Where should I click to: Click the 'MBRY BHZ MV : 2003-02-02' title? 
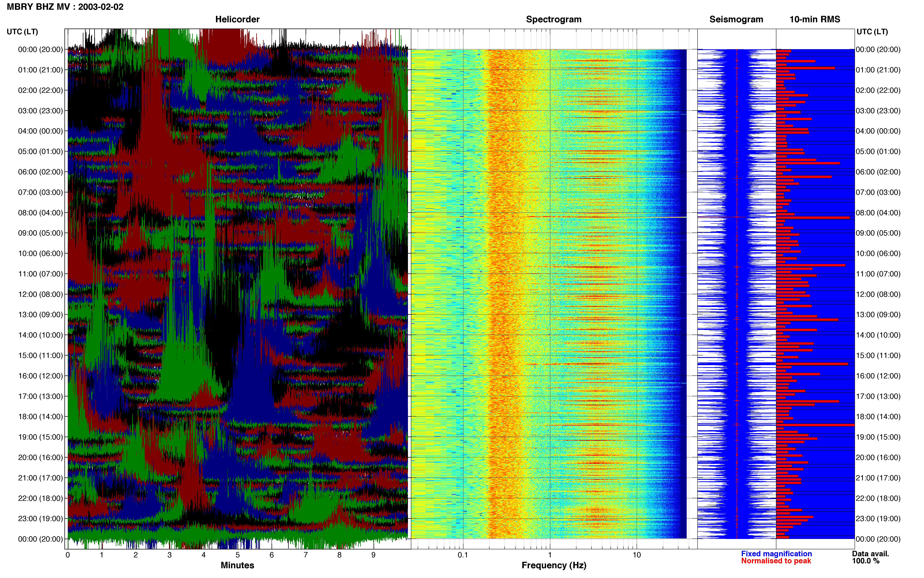(65, 7)
